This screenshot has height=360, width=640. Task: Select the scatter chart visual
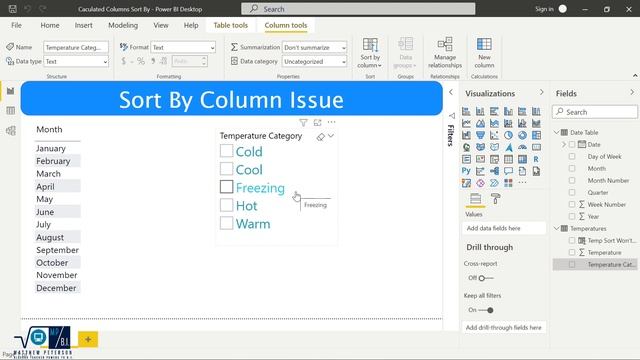click(494, 135)
